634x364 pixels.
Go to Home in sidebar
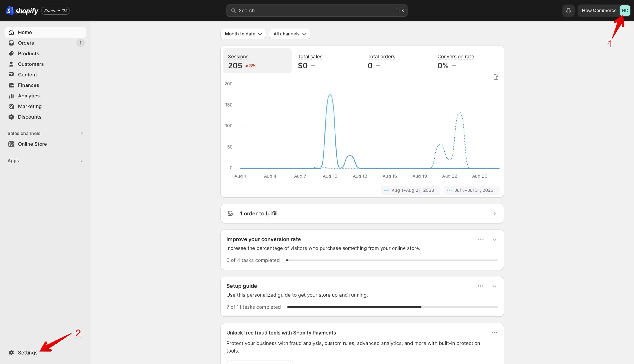tap(45, 33)
